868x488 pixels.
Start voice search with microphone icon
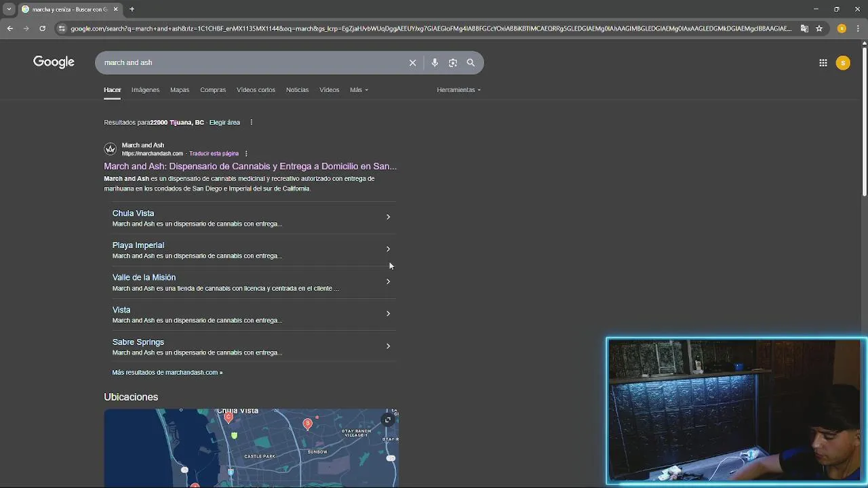click(435, 62)
